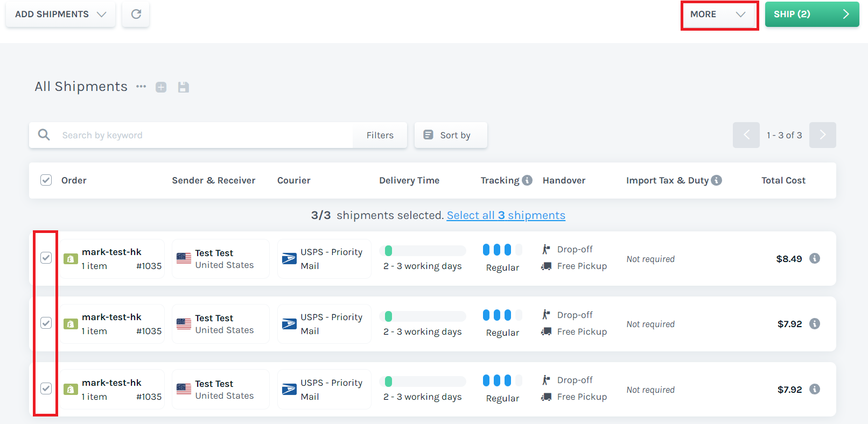Click the Handover column header
Image resolution: width=868 pixels, height=424 pixels.
(564, 180)
